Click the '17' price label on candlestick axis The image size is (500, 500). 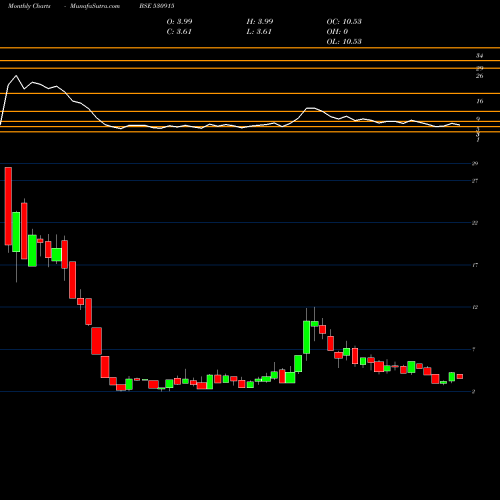point(475,265)
